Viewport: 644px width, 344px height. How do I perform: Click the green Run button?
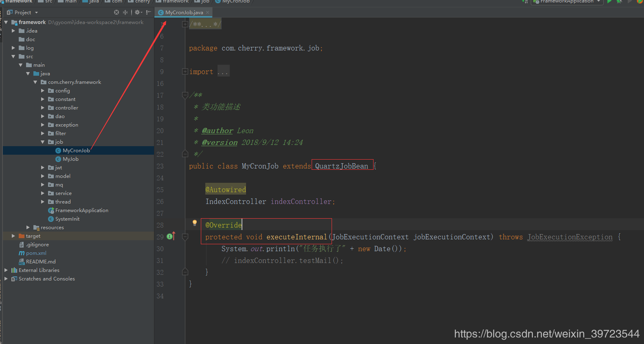pyautogui.click(x=609, y=2)
